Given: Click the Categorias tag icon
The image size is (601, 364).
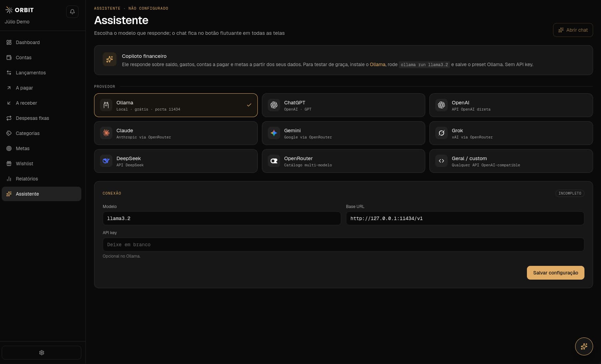Looking at the screenshot, I should click(x=9, y=133).
